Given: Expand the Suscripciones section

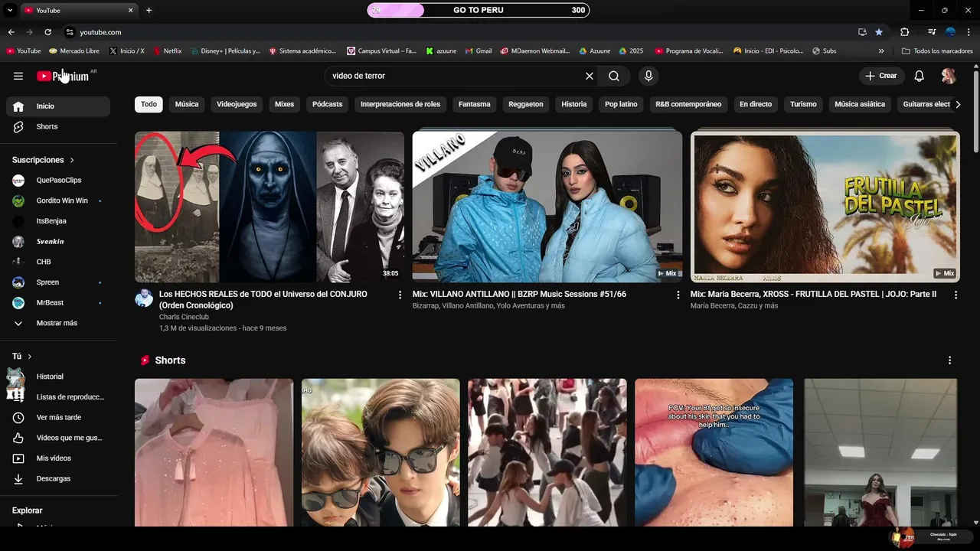Looking at the screenshot, I should [43, 160].
